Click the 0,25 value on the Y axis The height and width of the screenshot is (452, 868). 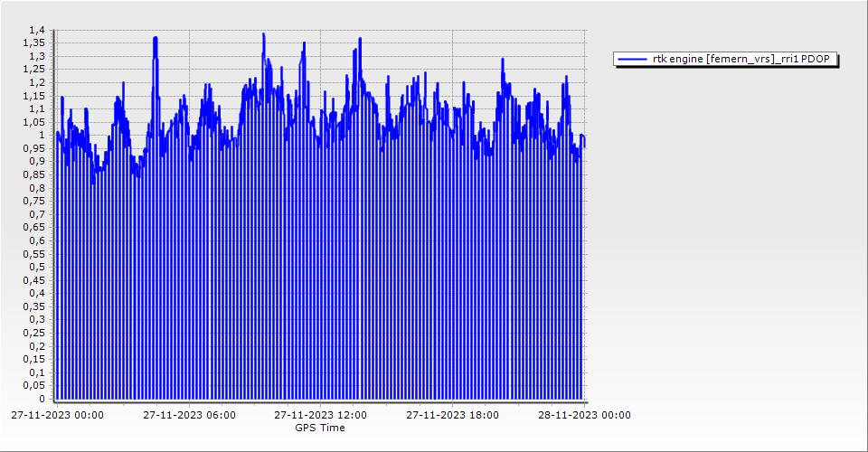(34, 333)
